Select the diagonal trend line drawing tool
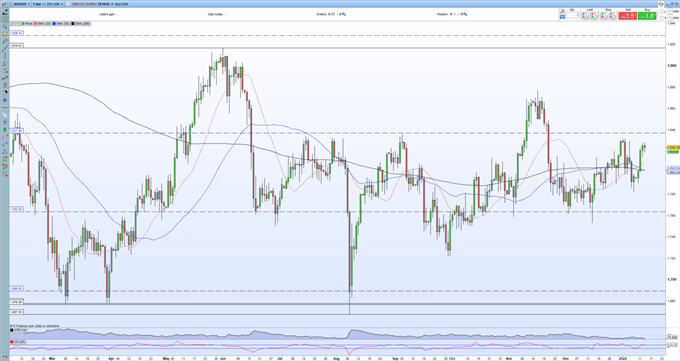The height and width of the screenshot is (361, 680). tap(4, 49)
